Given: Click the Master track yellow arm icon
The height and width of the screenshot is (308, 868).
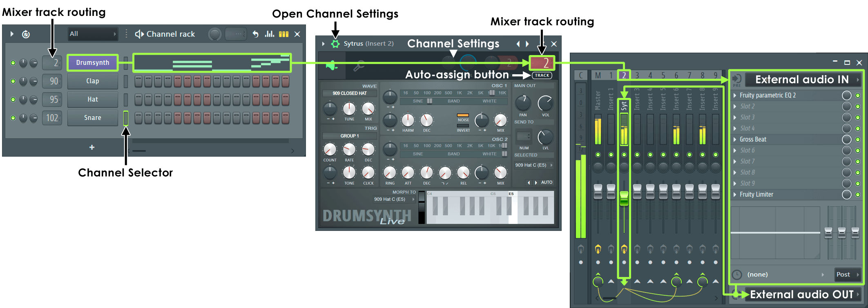Looking at the screenshot, I should pyautogui.click(x=598, y=248).
